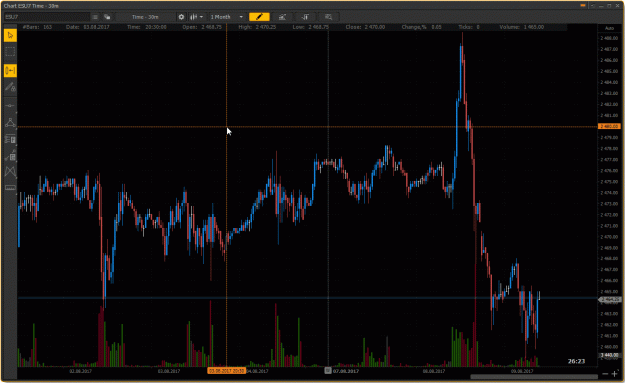This screenshot has width=625, height=383.
Task: Open the indicators icon in top toolbar
Action: tap(282, 17)
